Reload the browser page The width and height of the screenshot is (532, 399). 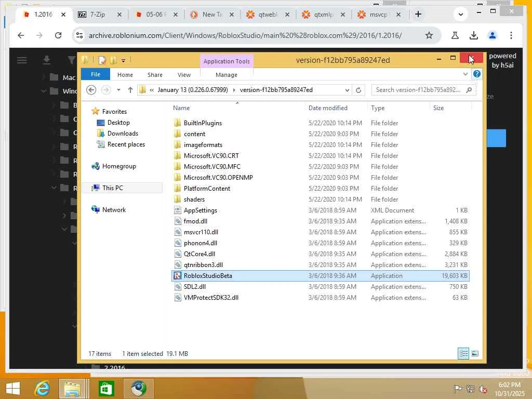pos(58,35)
